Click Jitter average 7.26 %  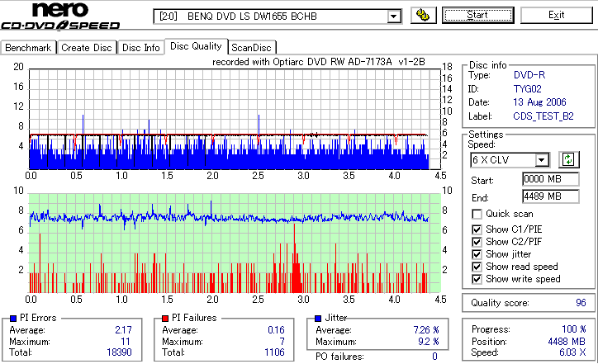[426, 330]
